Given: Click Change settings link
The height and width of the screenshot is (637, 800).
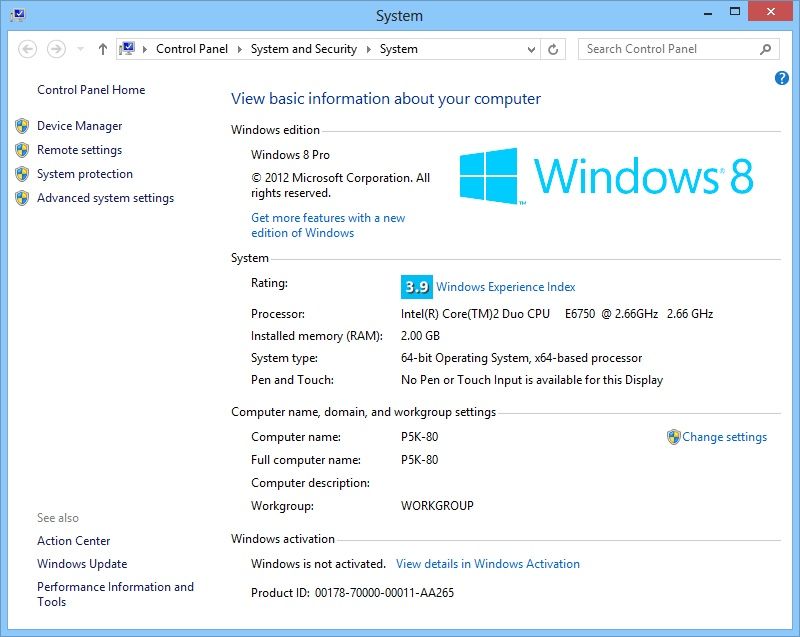Looking at the screenshot, I should [x=724, y=437].
